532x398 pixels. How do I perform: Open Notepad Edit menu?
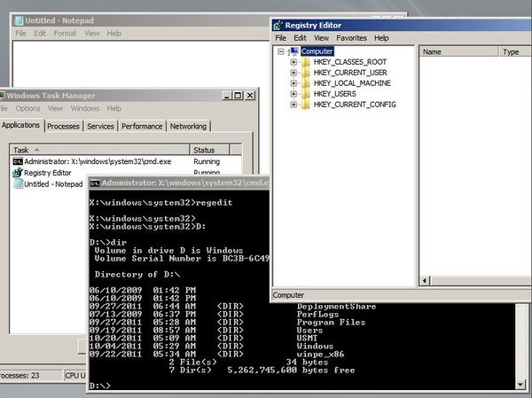point(40,34)
